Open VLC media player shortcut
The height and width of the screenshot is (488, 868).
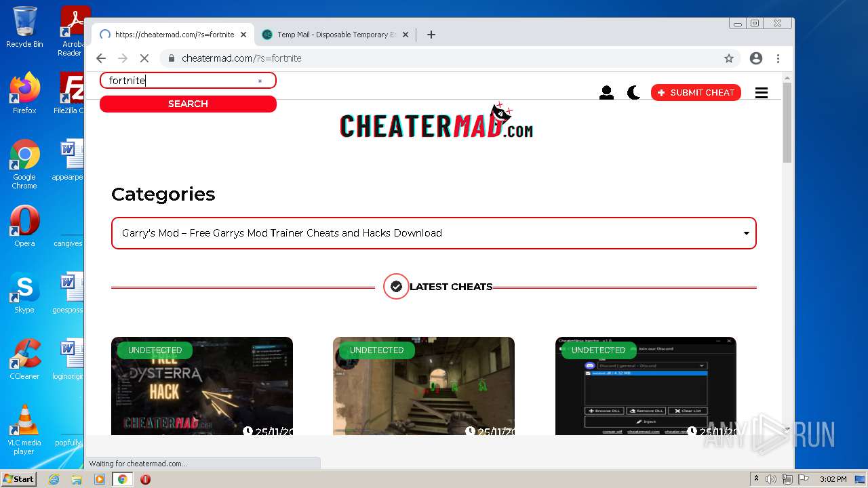(x=24, y=430)
